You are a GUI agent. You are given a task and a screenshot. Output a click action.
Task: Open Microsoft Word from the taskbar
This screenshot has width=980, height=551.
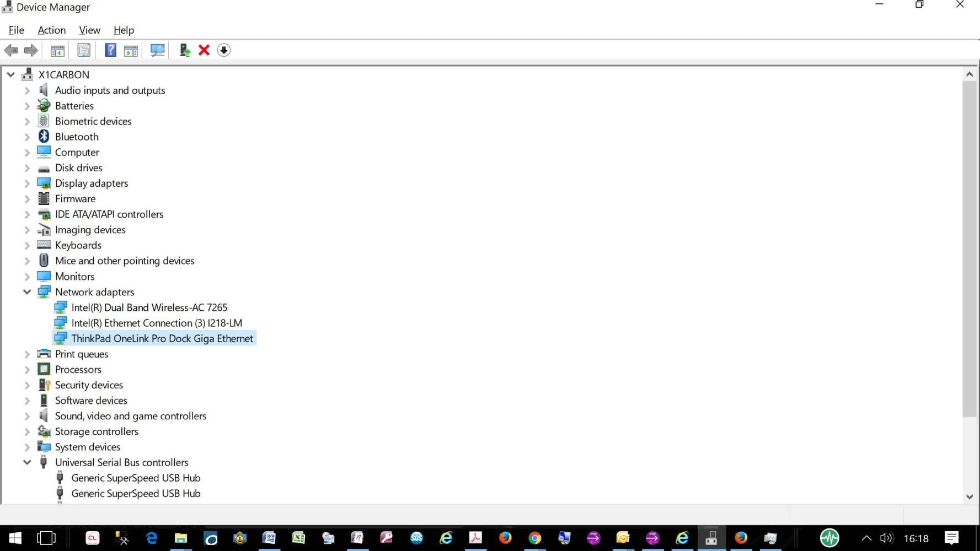(269, 538)
